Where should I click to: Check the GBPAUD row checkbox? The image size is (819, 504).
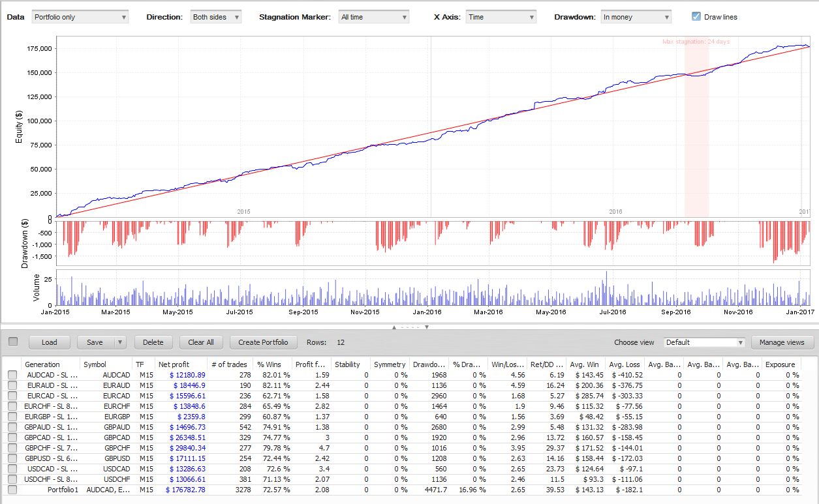click(x=12, y=427)
